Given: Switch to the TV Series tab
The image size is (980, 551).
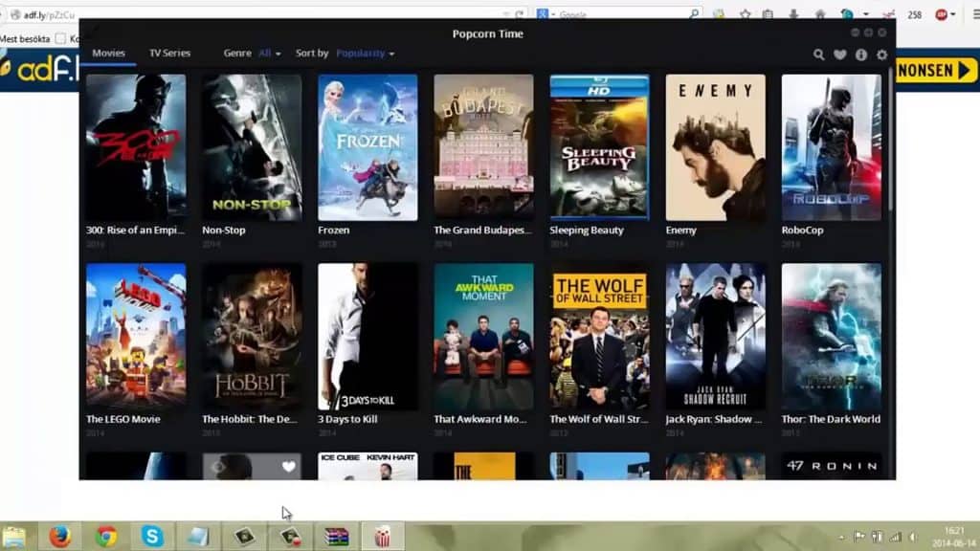Looking at the screenshot, I should tap(169, 54).
